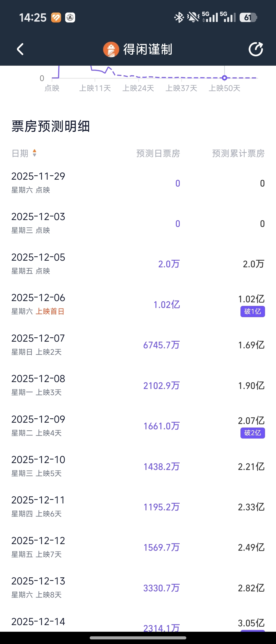Tap the 预测日票房 column header
Image resolution: width=276 pixels, height=644 pixels.
[x=158, y=153]
